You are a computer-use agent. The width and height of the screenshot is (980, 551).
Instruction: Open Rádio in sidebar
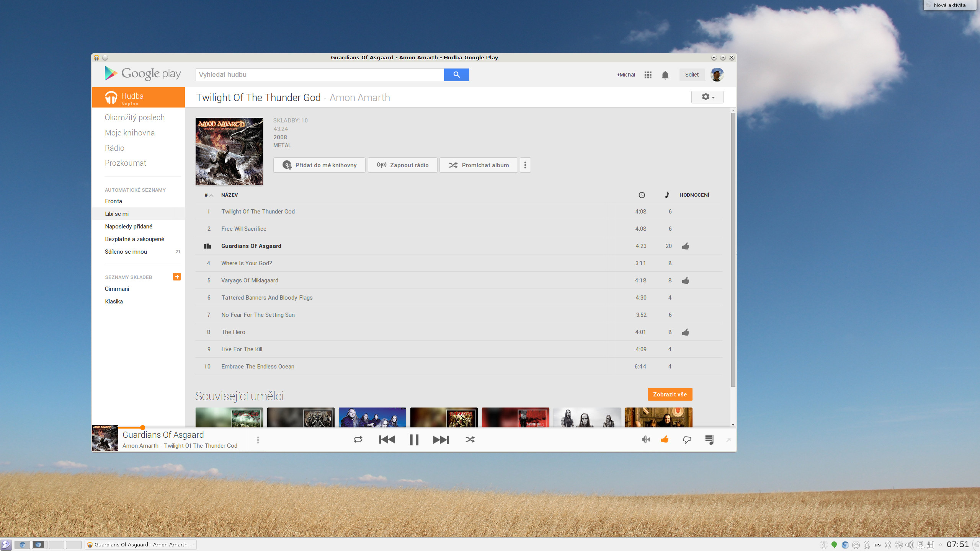(114, 148)
